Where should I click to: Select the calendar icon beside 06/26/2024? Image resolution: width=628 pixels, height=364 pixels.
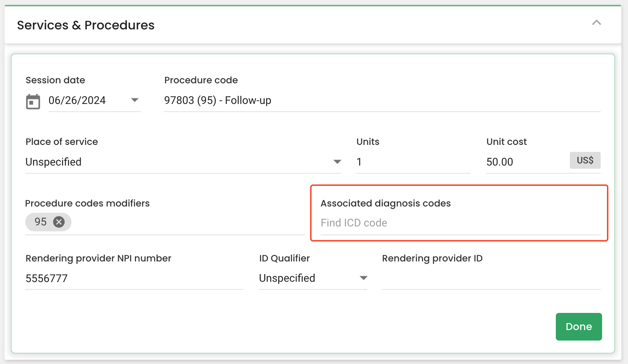pyautogui.click(x=33, y=101)
